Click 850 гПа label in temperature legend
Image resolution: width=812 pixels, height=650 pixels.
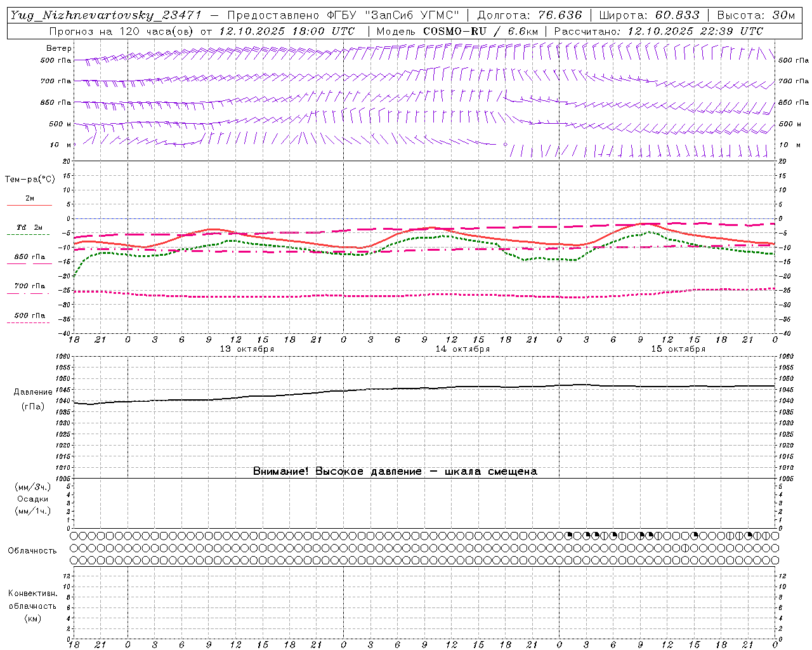[x=30, y=257]
